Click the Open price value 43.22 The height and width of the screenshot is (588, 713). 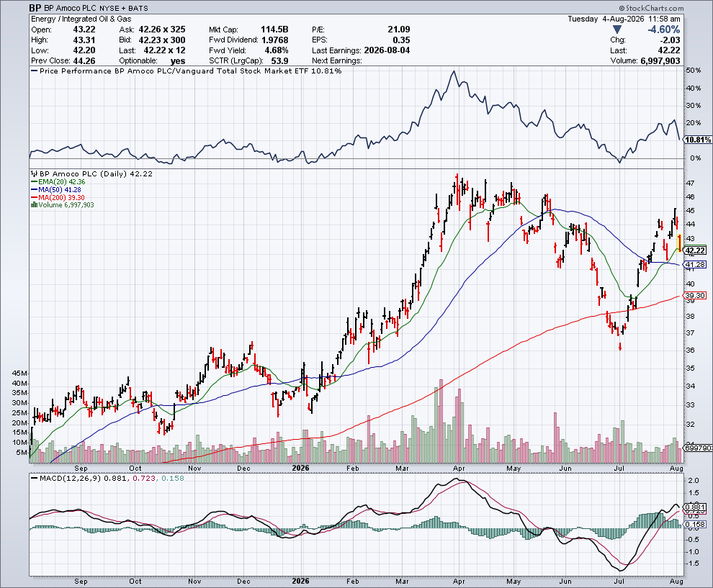tap(84, 30)
